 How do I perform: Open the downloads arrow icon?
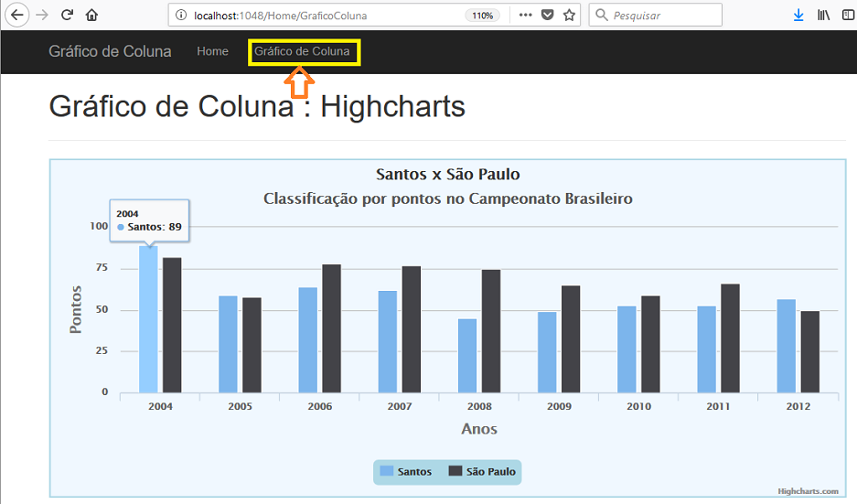coord(798,15)
